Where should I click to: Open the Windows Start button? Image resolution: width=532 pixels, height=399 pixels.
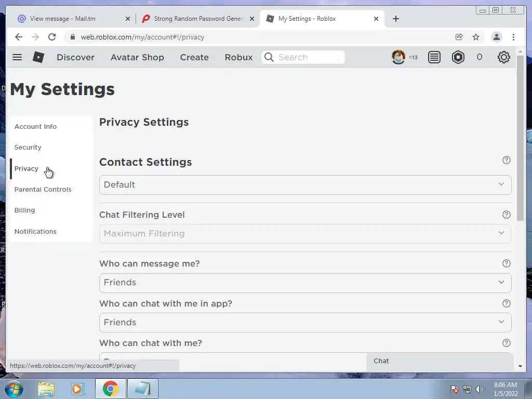pos(14,389)
